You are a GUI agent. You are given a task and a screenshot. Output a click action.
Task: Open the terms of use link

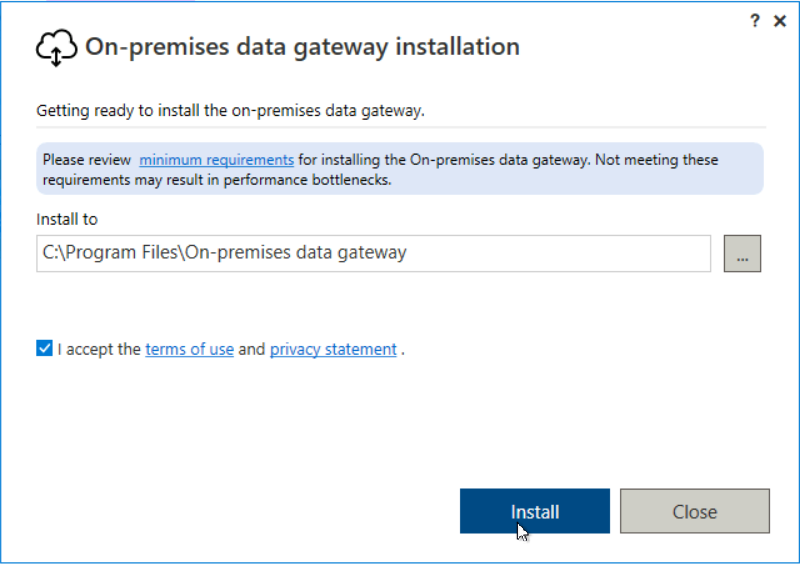[189, 349]
